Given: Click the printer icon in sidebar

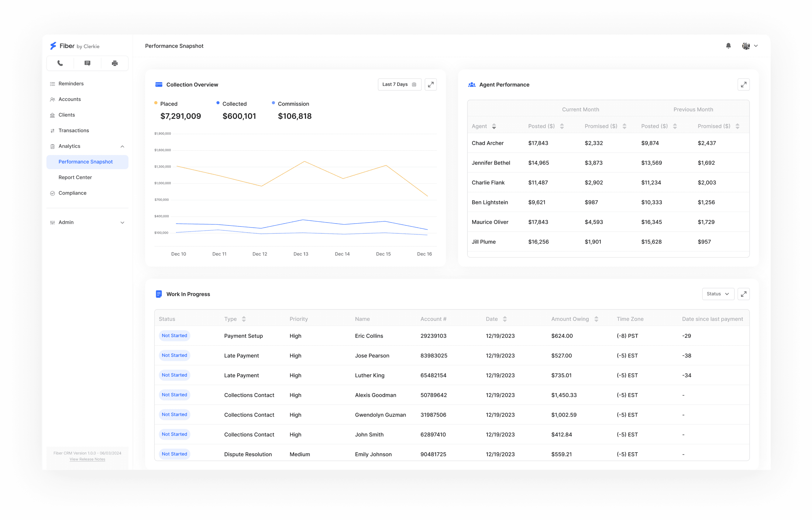Looking at the screenshot, I should 115,63.
